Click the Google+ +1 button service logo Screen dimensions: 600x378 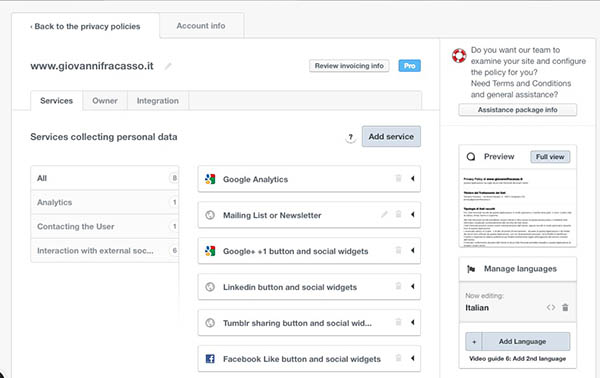click(210, 251)
